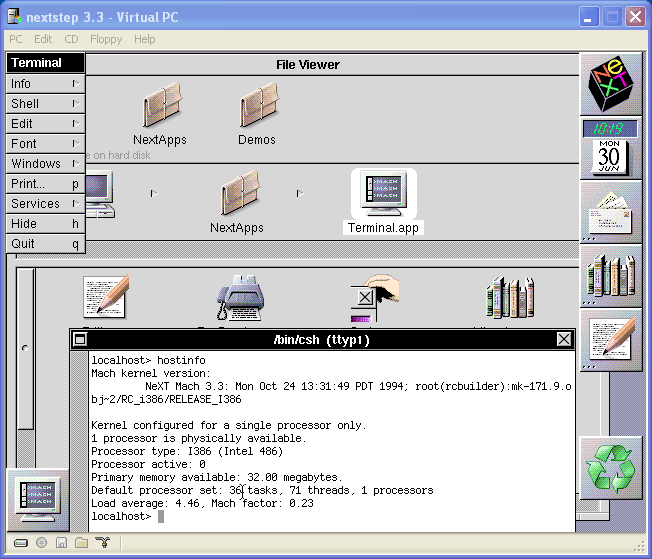
Task: Click the network status icon
Action: [x=102, y=542]
